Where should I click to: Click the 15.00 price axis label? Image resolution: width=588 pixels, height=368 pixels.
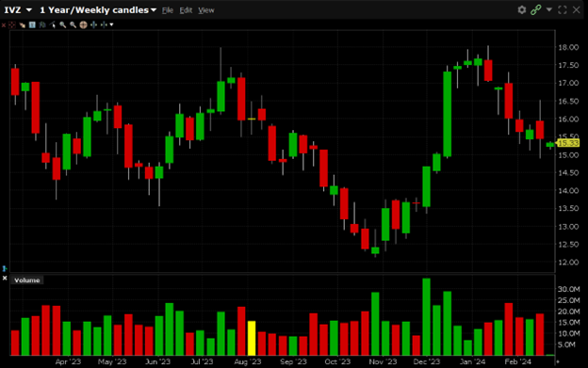[568, 154]
